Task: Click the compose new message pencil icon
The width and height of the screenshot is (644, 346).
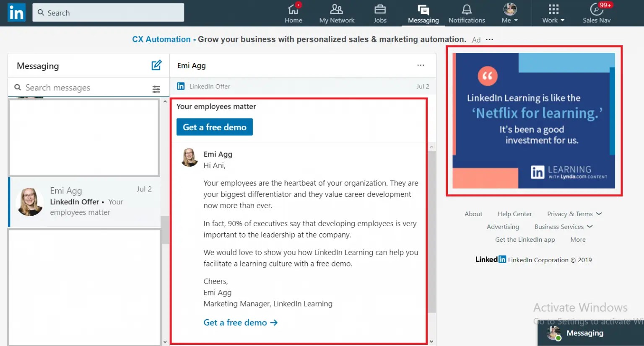Action: [x=156, y=65]
